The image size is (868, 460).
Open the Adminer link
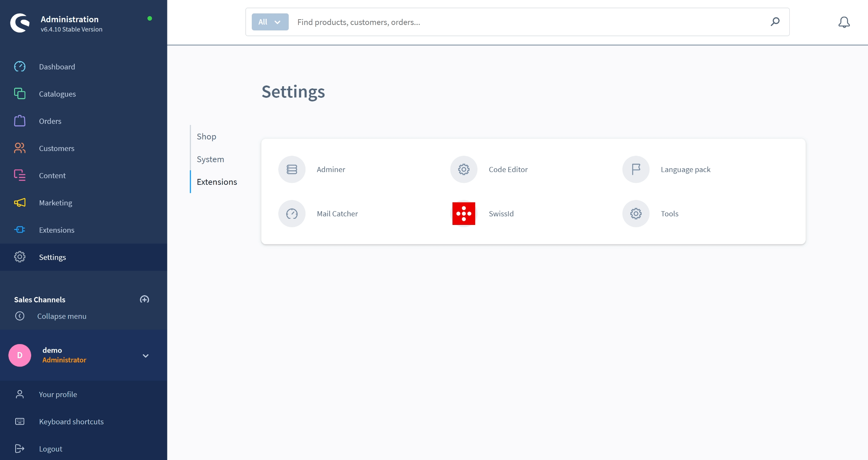pyautogui.click(x=331, y=170)
